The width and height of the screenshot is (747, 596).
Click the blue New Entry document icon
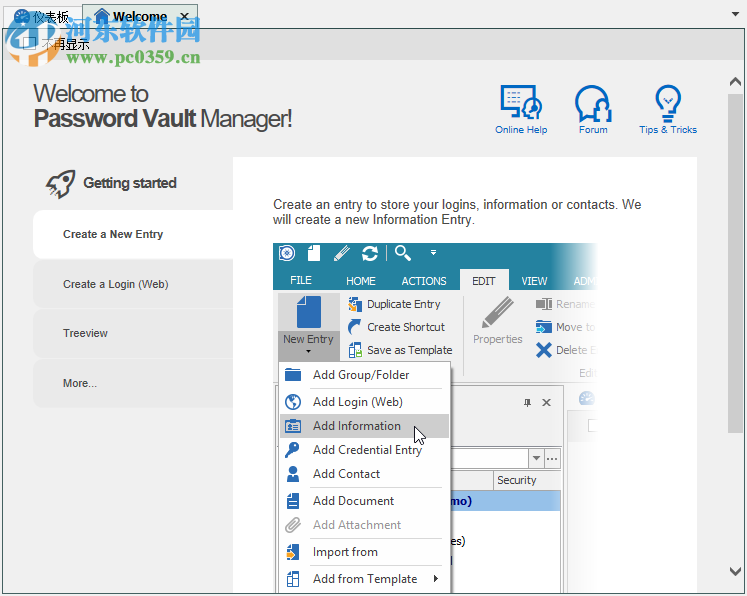click(309, 312)
